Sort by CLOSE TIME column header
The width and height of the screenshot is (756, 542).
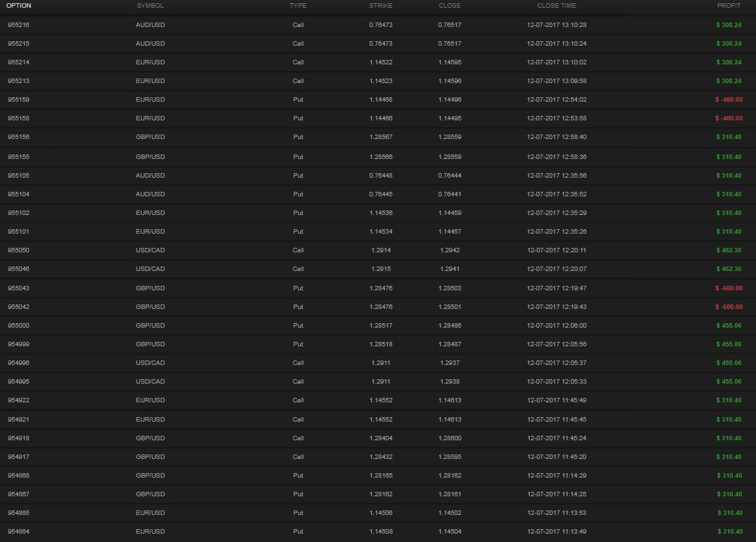coord(556,6)
